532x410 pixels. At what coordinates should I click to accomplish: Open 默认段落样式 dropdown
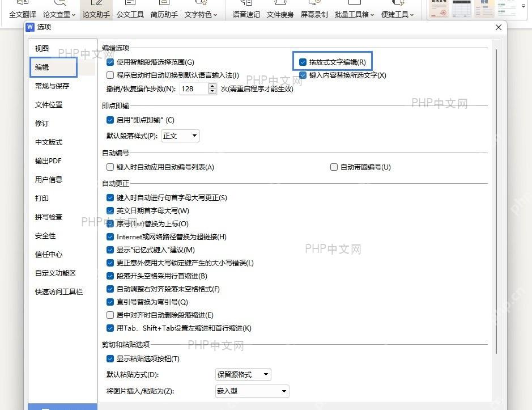(180, 136)
